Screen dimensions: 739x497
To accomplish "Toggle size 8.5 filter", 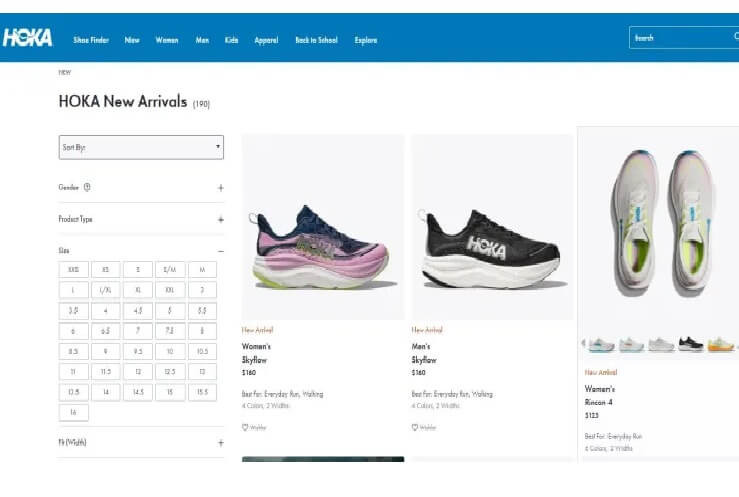I will (74, 351).
